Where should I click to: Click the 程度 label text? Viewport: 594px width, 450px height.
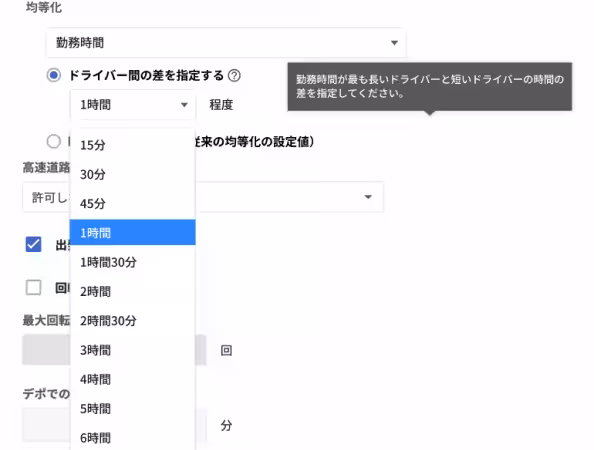[221, 105]
